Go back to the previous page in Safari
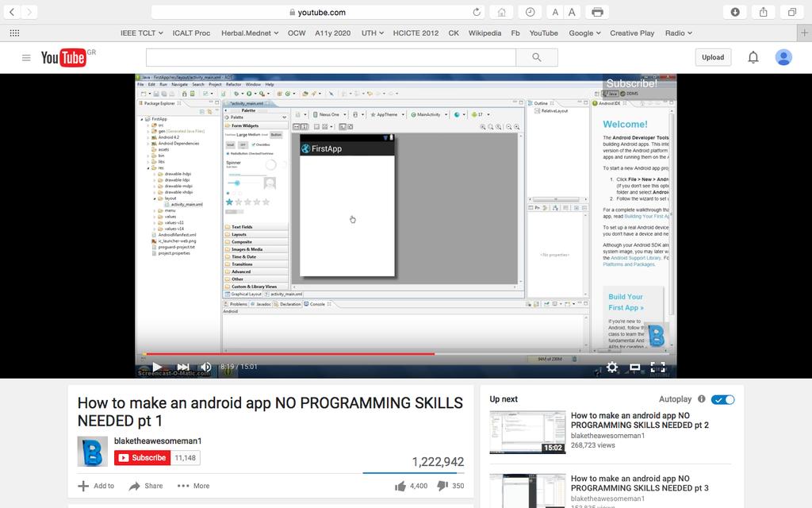This screenshot has width=812, height=508. click(12, 12)
